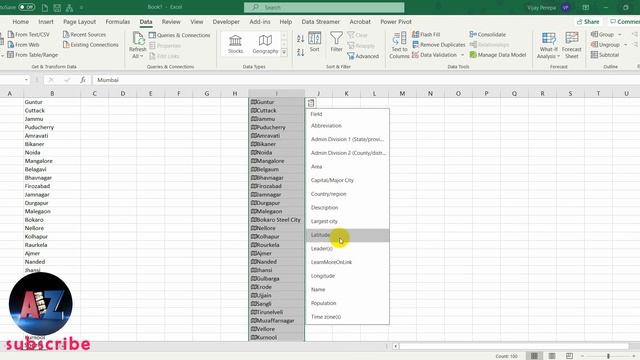Select the Latitude field
The height and width of the screenshot is (360, 640).
pyautogui.click(x=347, y=235)
